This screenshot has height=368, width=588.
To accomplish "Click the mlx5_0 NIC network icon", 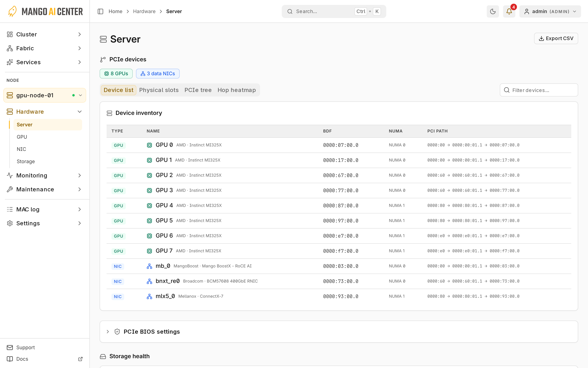I will pyautogui.click(x=149, y=296).
